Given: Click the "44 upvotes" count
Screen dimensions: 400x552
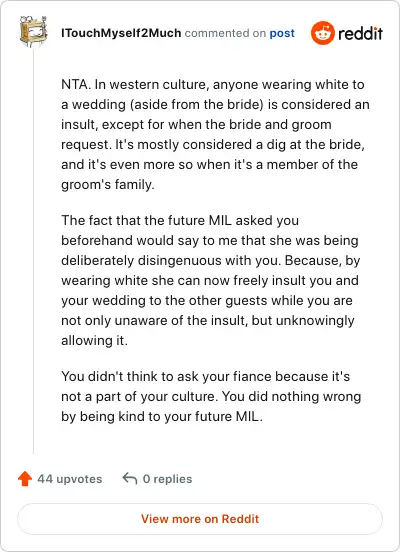Looking at the screenshot, I should (70, 479).
